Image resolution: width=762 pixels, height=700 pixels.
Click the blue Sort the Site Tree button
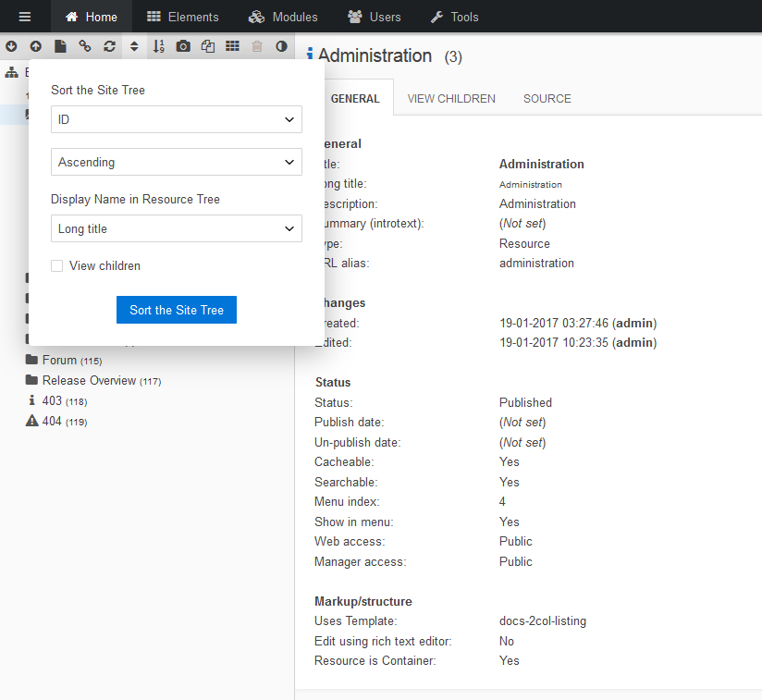point(177,310)
